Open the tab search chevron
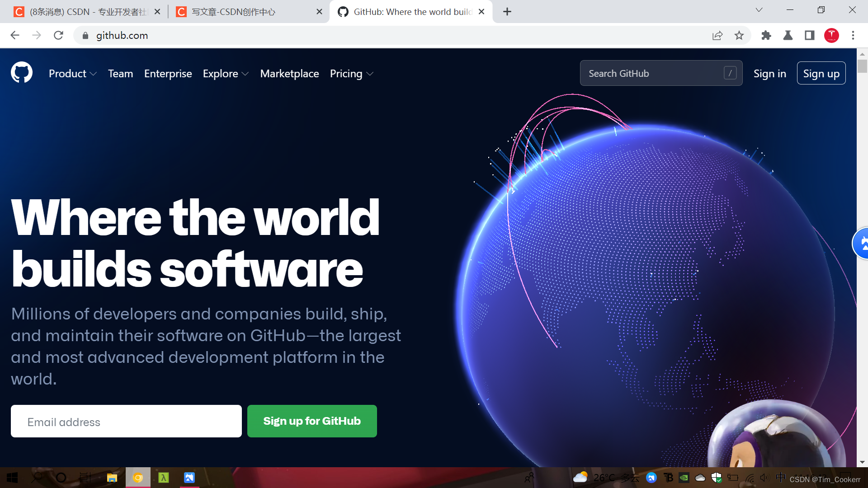 (759, 10)
